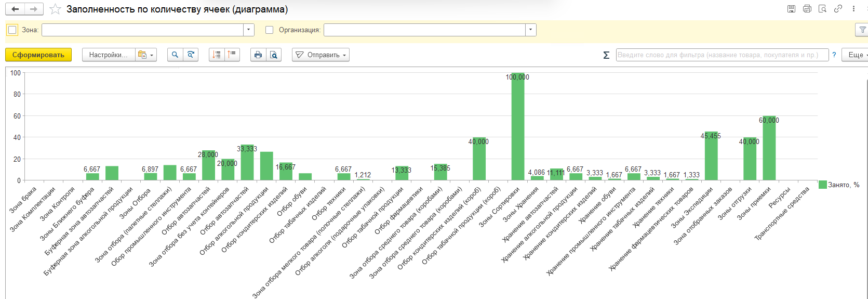Open the three-dot options menu at top right
This screenshot has height=299, width=868.
point(853,9)
